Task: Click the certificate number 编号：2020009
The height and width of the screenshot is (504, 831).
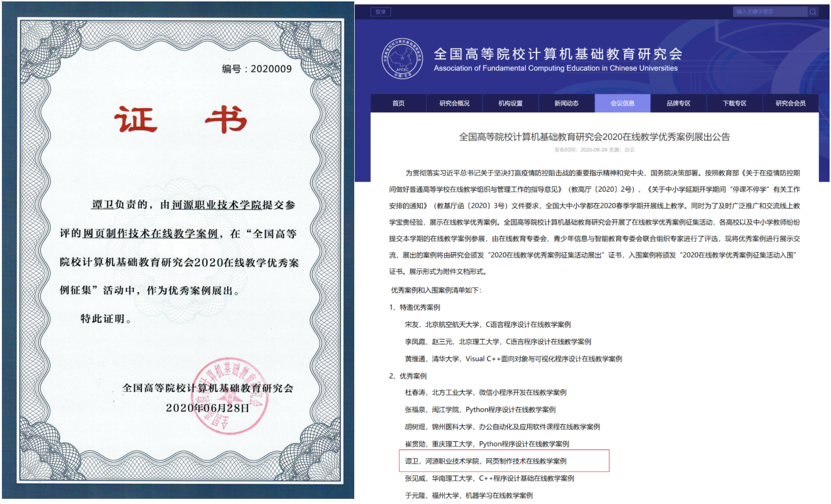Action: coord(257,69)
